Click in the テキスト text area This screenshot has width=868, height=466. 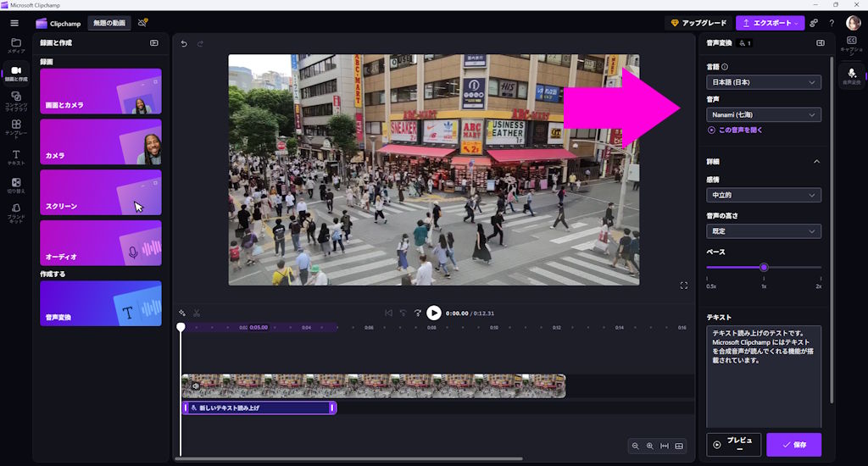pyautogui.click(x=764, y=376)
